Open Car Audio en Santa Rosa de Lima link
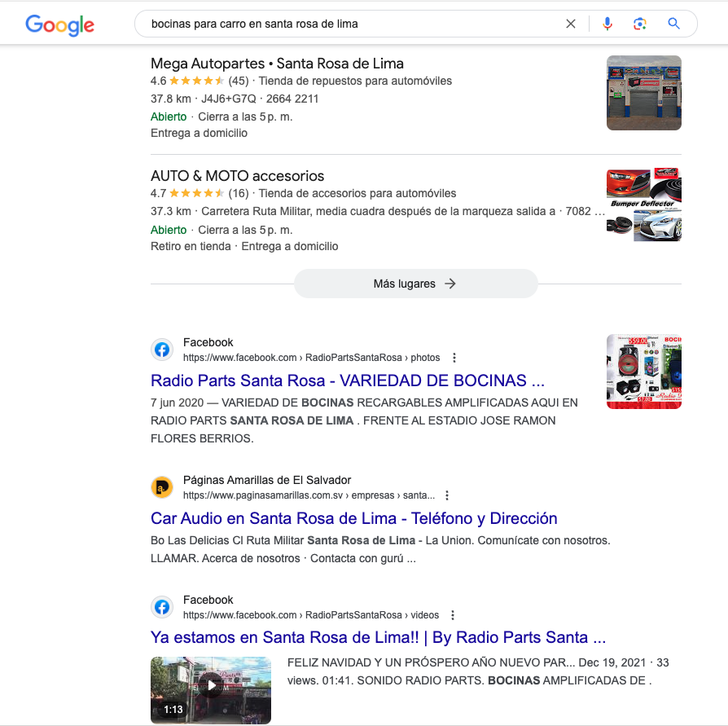The image size is (728, 726). pos(353,518)
